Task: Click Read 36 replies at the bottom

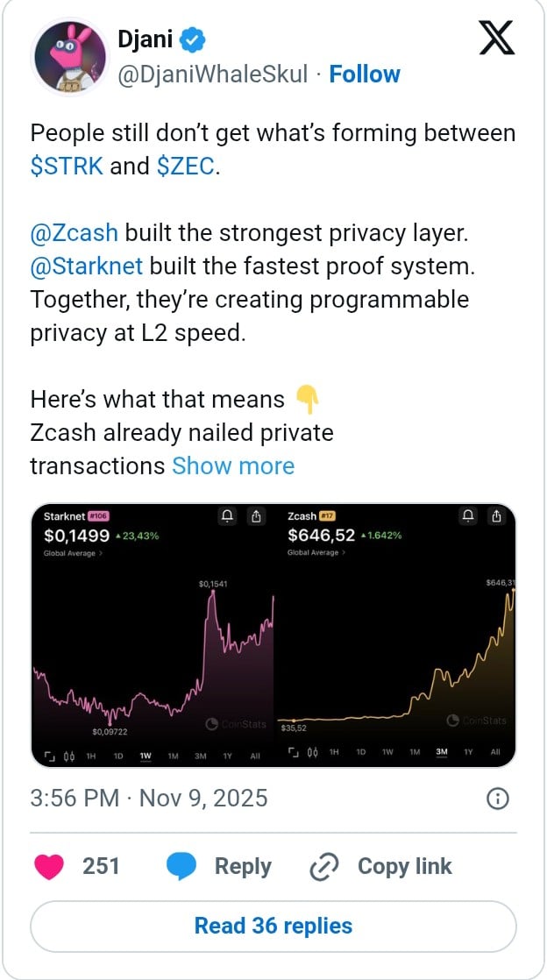Action: click(273, 926)
